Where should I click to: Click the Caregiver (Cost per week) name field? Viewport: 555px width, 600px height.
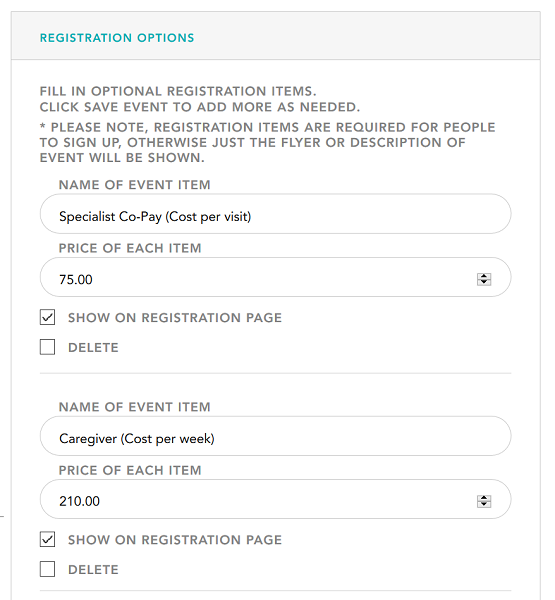coord(276,436)
